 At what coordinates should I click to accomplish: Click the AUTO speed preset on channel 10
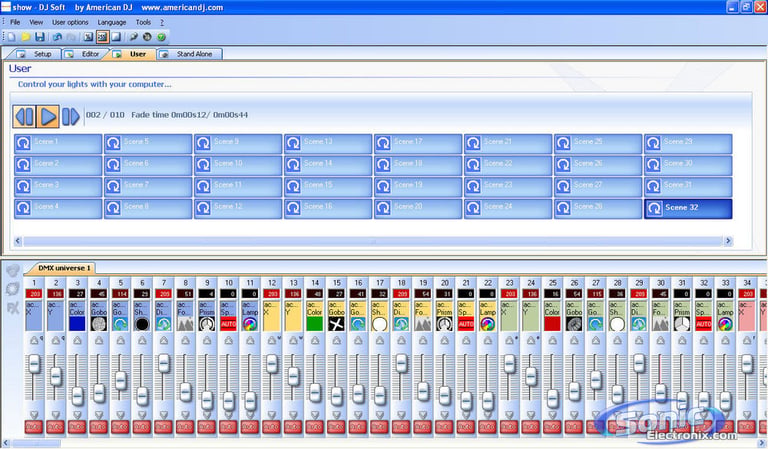pos(228,324)
